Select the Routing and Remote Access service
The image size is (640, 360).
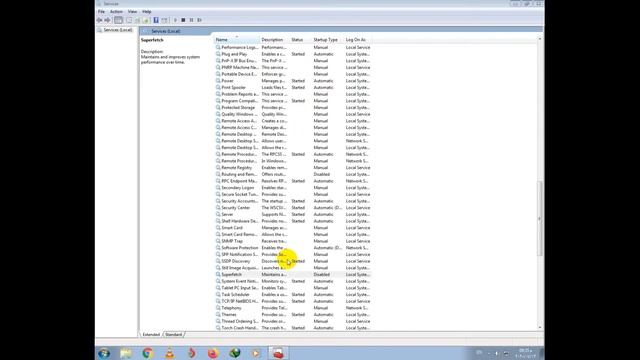point(293,174)
